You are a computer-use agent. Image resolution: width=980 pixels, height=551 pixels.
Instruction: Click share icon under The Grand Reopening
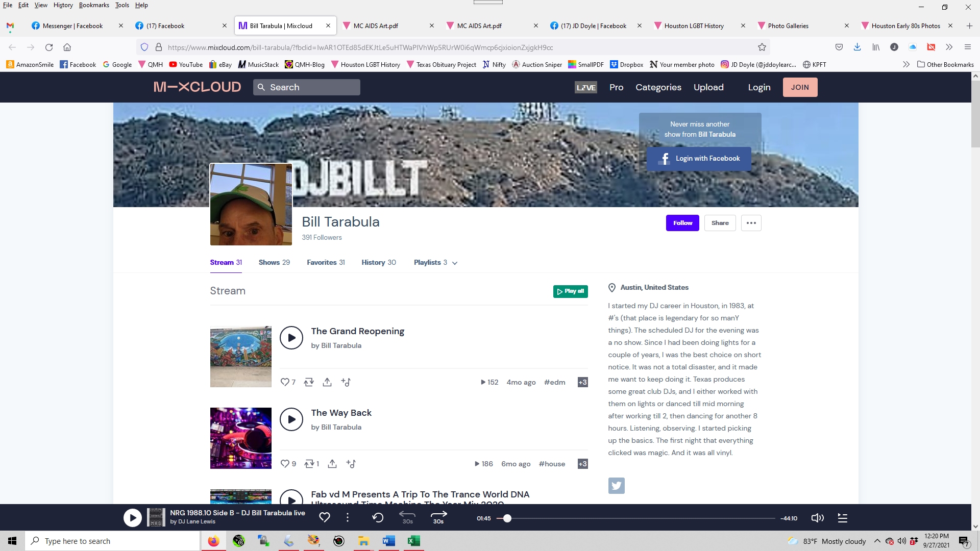coord(327,382)
